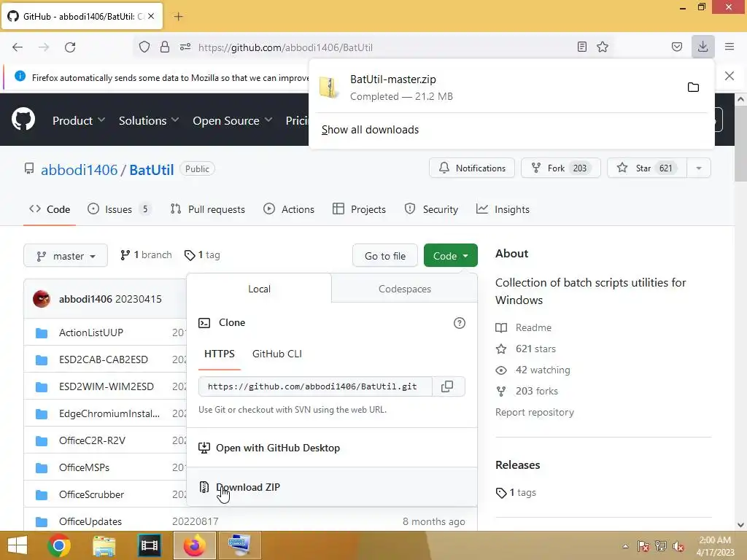Click the Firefox taskbar icon

coord(194,545)
